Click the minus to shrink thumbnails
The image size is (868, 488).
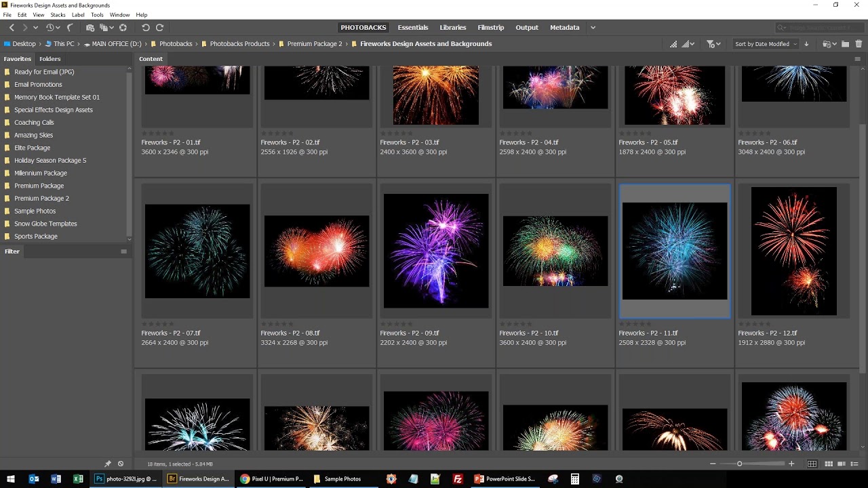pos(713,464)
